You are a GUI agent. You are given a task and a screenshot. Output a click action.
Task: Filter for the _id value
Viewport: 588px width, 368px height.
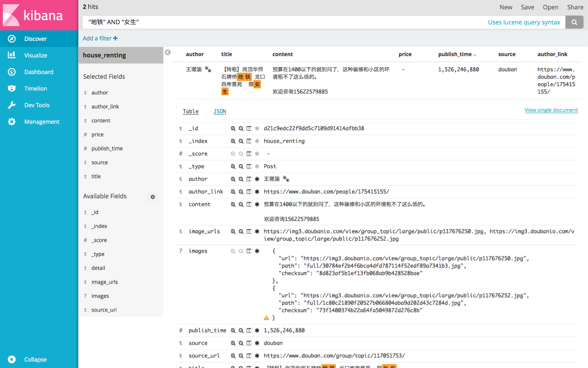pyautogui.click(x=233, y=128)
